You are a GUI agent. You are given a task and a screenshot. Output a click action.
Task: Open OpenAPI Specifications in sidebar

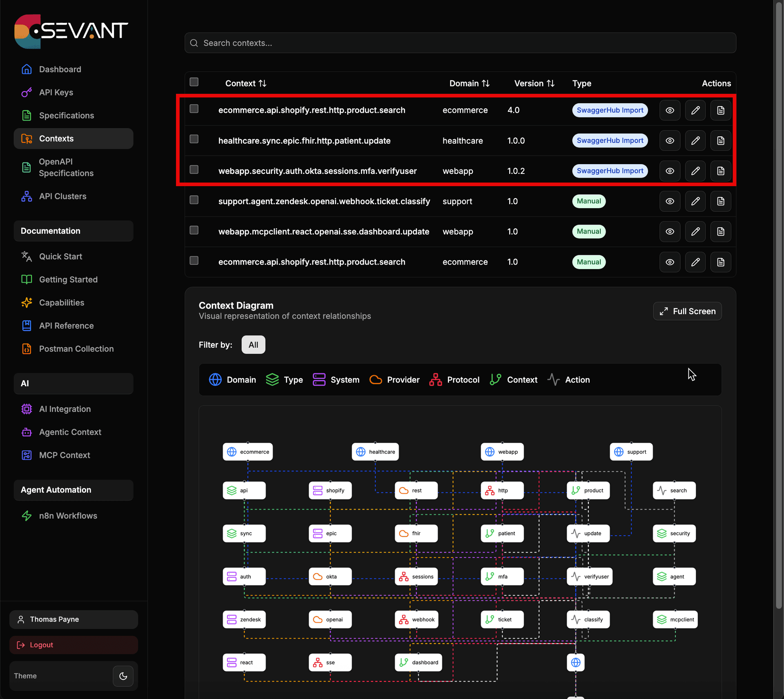coord(73,167)
